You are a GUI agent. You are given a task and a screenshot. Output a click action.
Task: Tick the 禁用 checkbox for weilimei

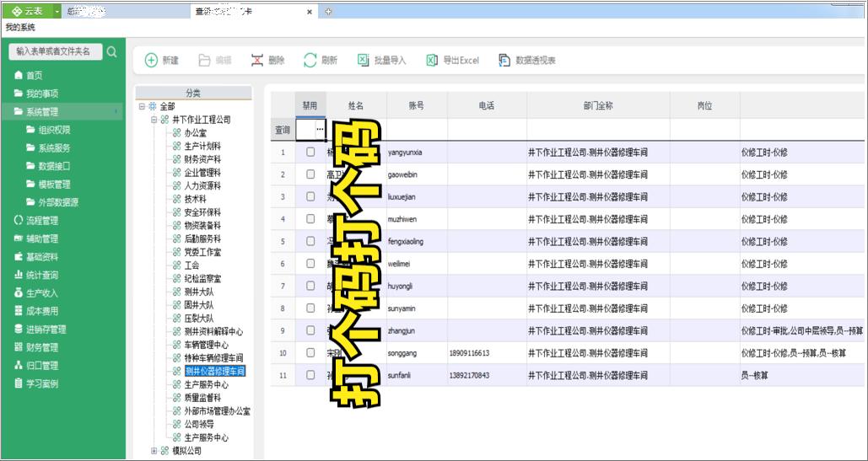coord(310,264)
